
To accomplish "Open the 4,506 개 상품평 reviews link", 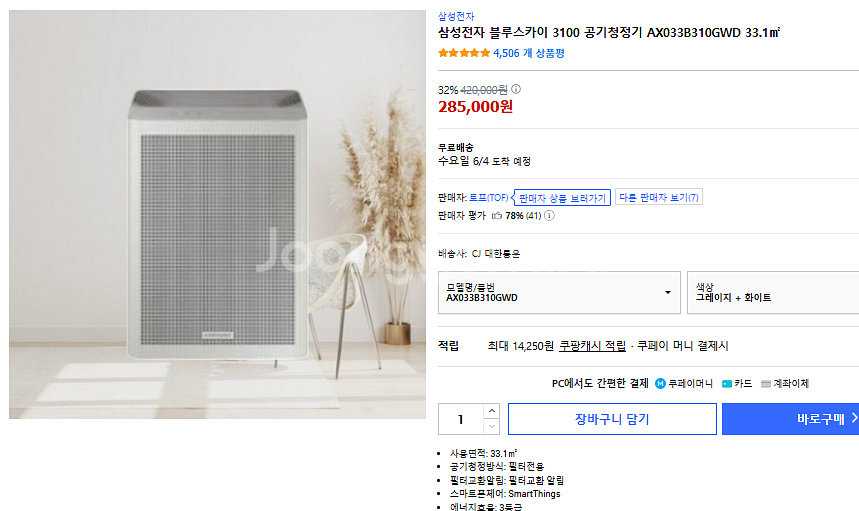I will [x=529, y=53].
